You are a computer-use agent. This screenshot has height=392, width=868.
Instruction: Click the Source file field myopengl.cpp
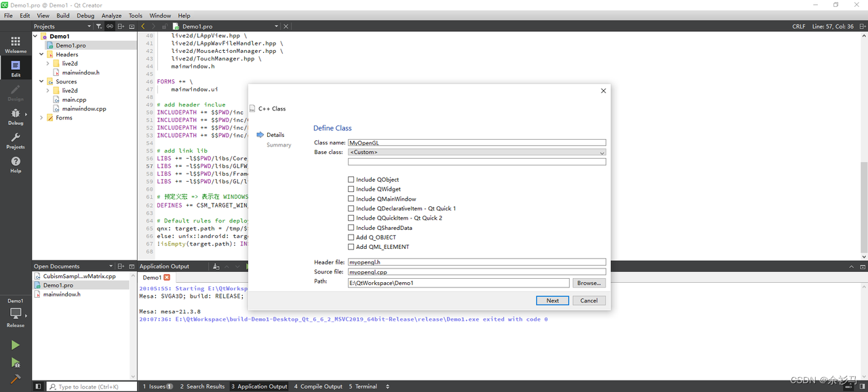(x=477, y=272)
